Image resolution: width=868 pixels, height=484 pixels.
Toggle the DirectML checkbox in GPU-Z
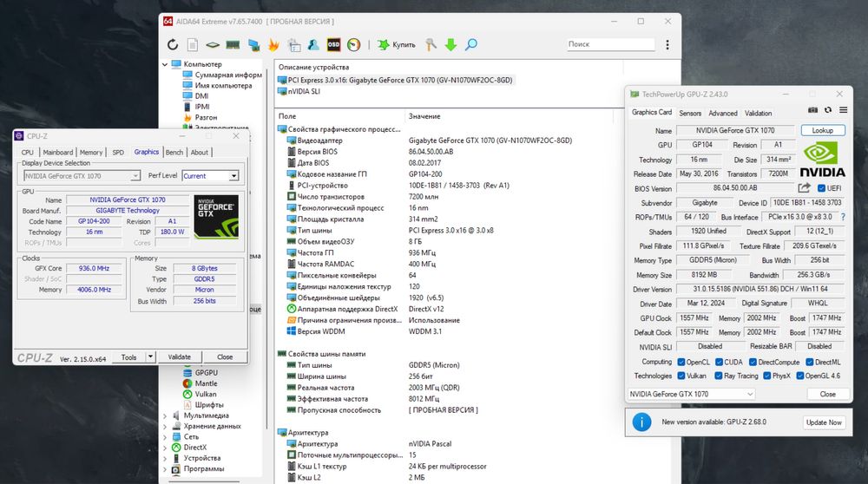810,363
